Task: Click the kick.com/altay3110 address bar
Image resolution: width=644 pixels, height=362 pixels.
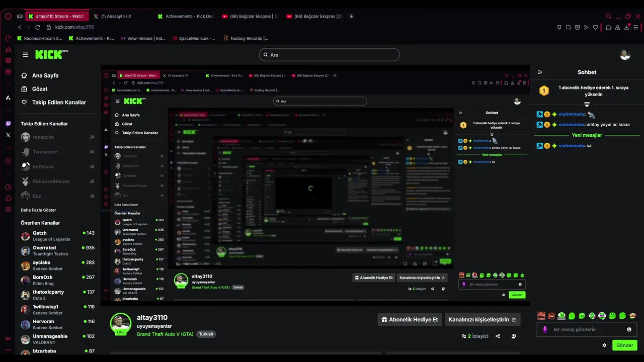Action: click(74, 27)
